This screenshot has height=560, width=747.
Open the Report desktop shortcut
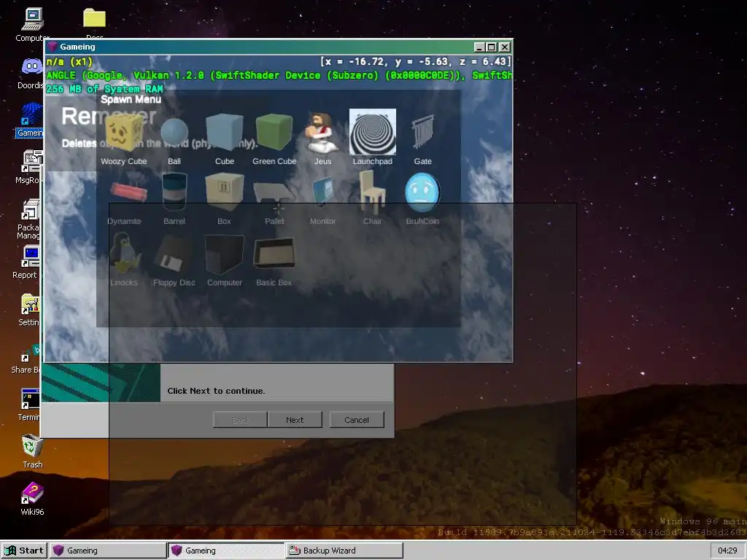(x=27, y=262)
